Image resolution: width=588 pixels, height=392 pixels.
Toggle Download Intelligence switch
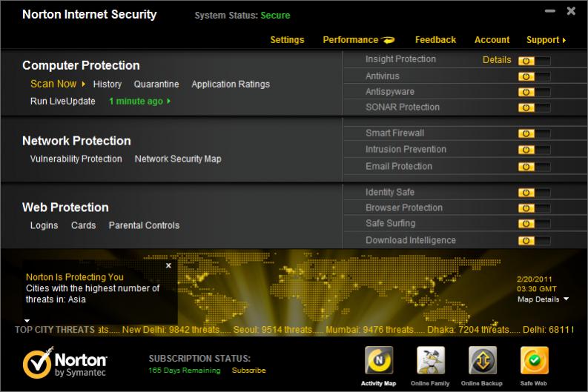(x=535, y=241)
